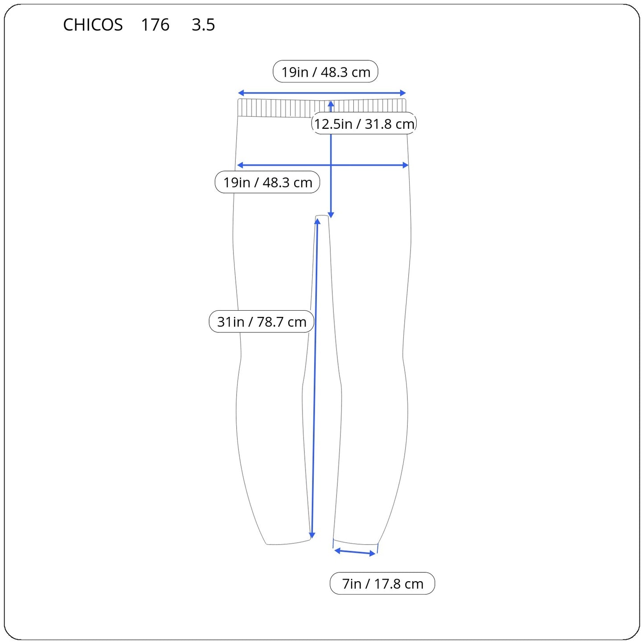Select the 176 number in header
Image resolution: width=644 pixels, height=644 pixels.
[155, 25]
